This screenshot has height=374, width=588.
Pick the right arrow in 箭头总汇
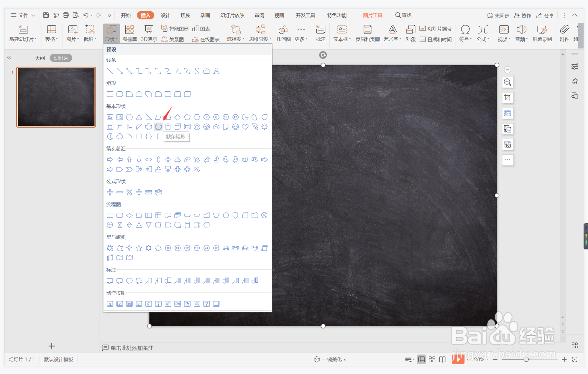pyautogui.click(x=110, y=159)
